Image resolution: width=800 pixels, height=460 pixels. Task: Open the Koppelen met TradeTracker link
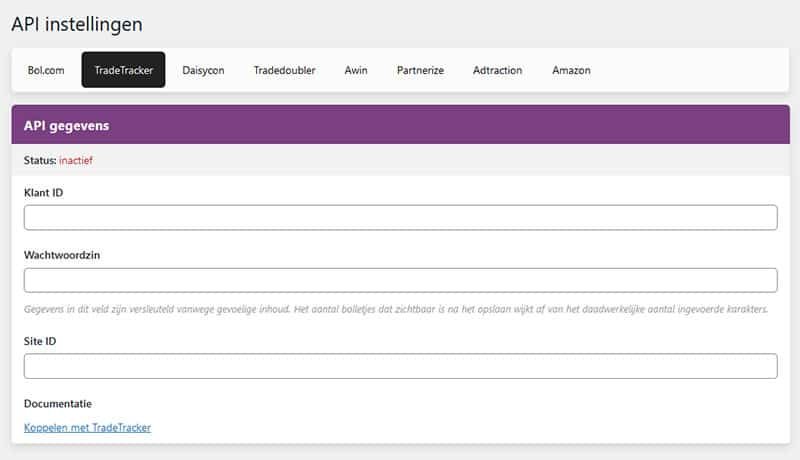[x=87, y=427]
